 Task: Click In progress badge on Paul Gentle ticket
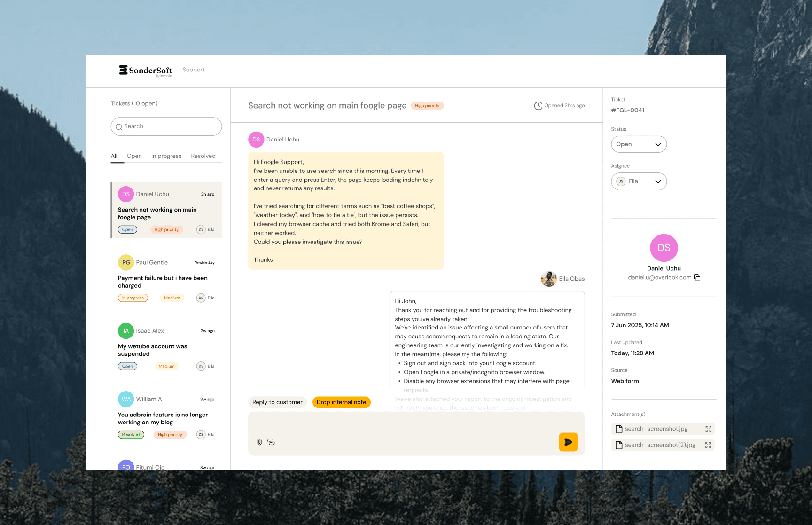[x=133, y=298]
